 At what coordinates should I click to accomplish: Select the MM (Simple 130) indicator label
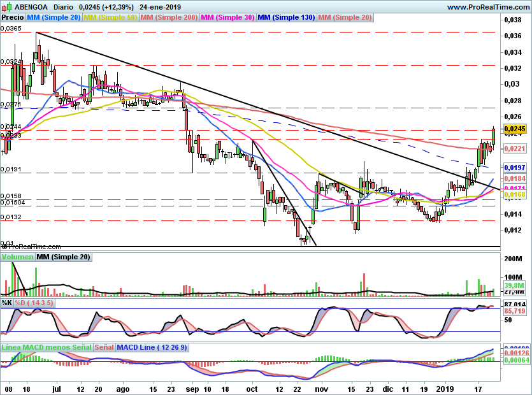(287, 17)
